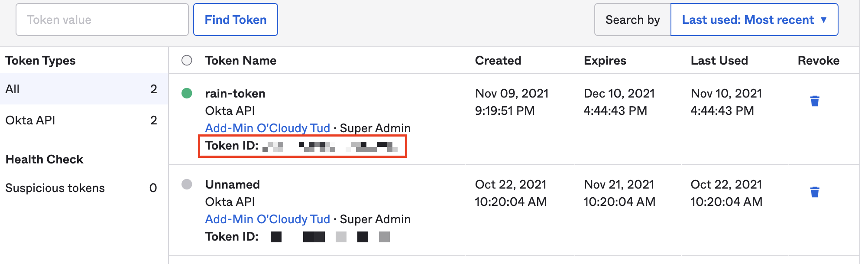Click trash icon to revoke rain-token
This screenshot has width=868, height=264.
814,101
